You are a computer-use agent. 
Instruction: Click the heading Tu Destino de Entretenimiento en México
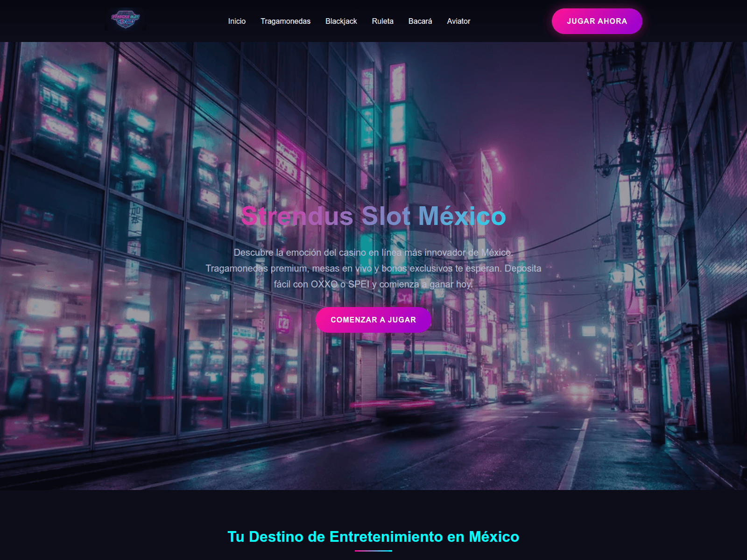pyautogui.click(x=373, y=537)
